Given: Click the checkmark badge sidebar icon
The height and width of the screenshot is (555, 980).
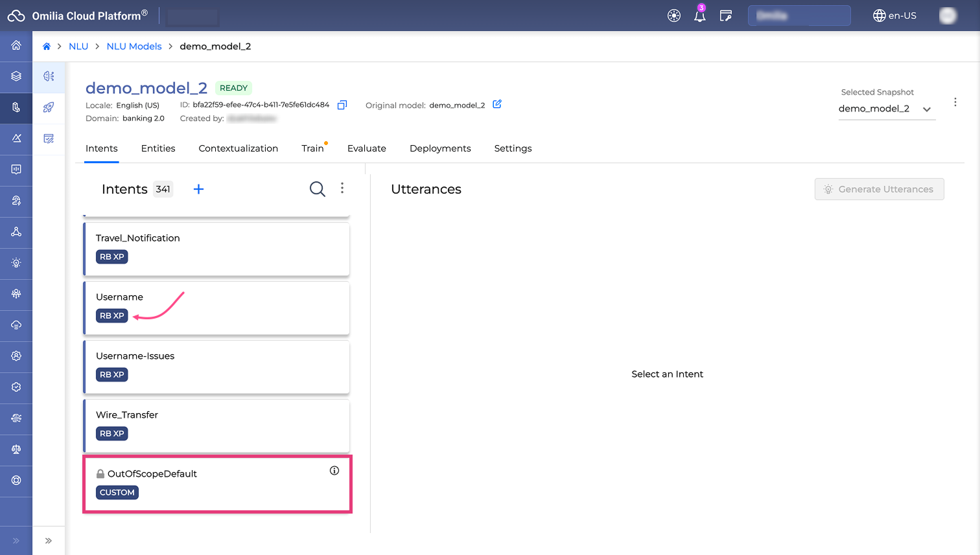Looking at the screenshot, I should 16,387.
